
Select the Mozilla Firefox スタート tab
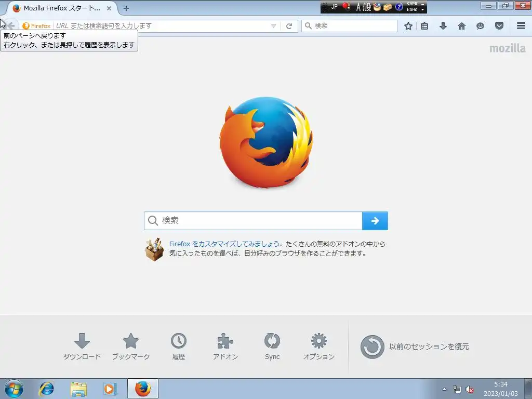pos(62,8)
